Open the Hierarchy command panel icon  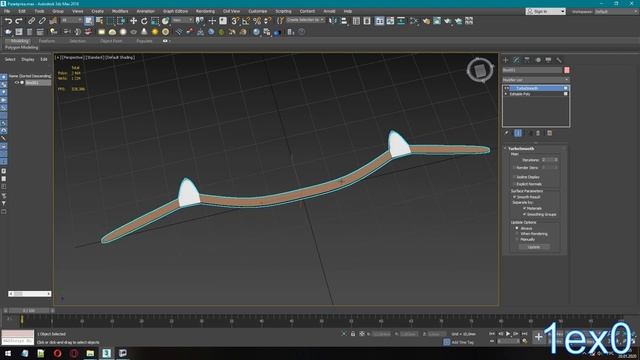[x=527, y=60]
